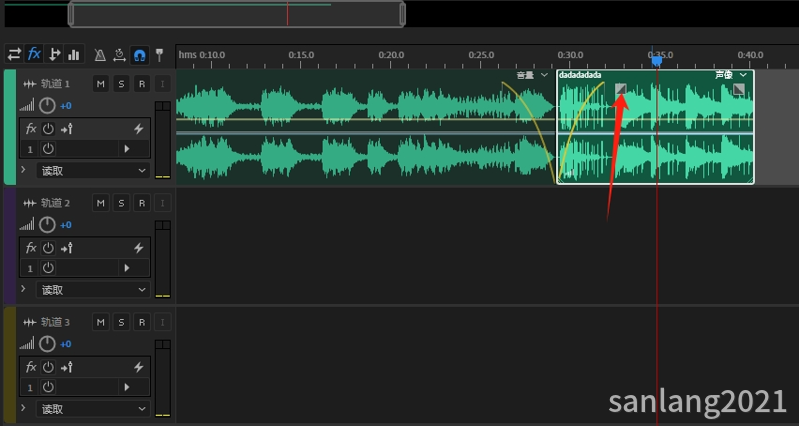
Task: Arm 轨道 1 for recording
Action: pos(142,84)
